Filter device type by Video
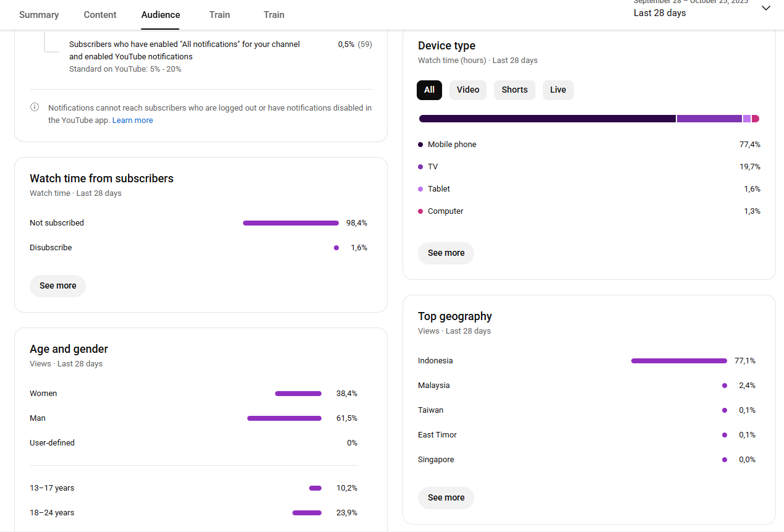The height and width of the screenshot is (532, 784). click(468, 90)
